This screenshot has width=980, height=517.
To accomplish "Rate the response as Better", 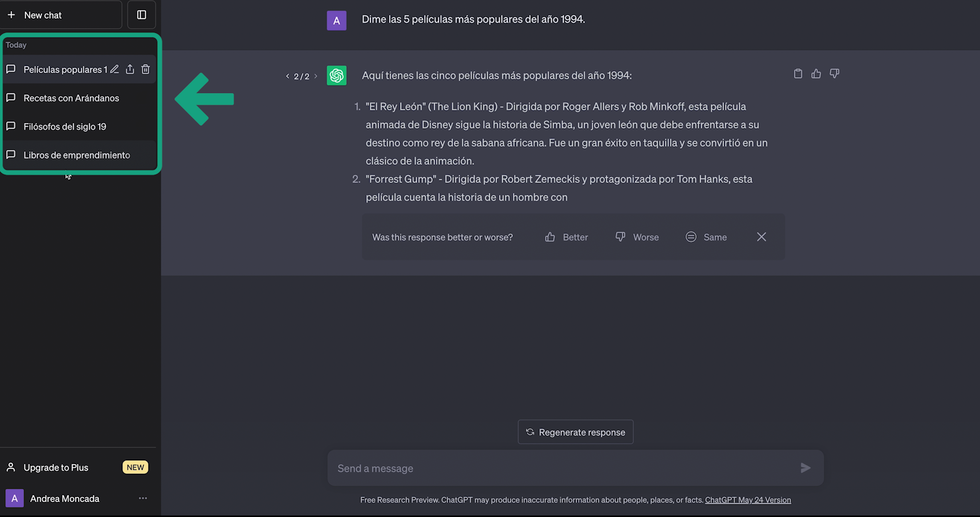I will [566, 237].
